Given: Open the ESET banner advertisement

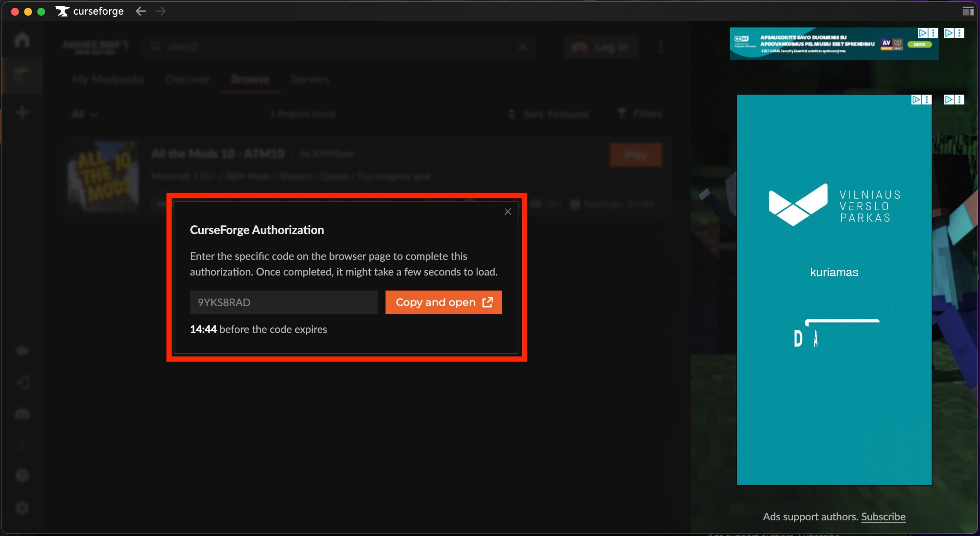Looking at the screenshot, I should point(834,44).
